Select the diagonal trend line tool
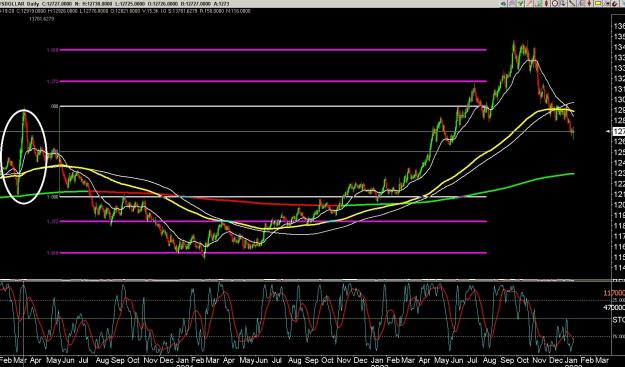The image size is (625, 367). click(x=572, y=4)
